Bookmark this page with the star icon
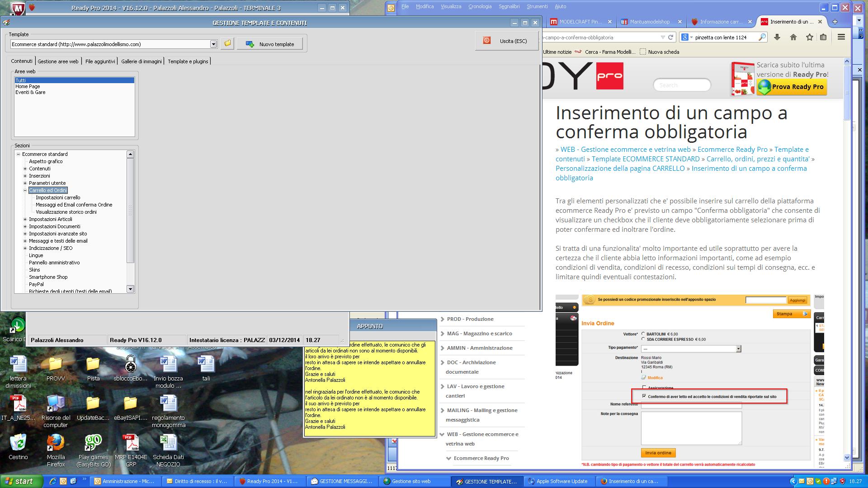868x488 pixels. click(809, 38)
